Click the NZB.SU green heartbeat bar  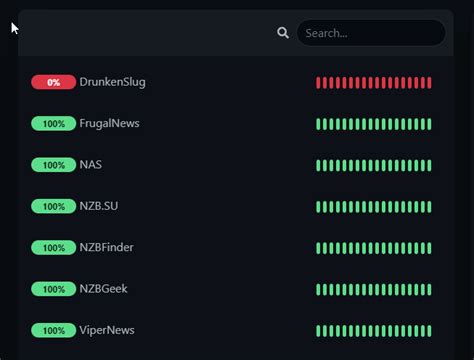pos(374,207)
